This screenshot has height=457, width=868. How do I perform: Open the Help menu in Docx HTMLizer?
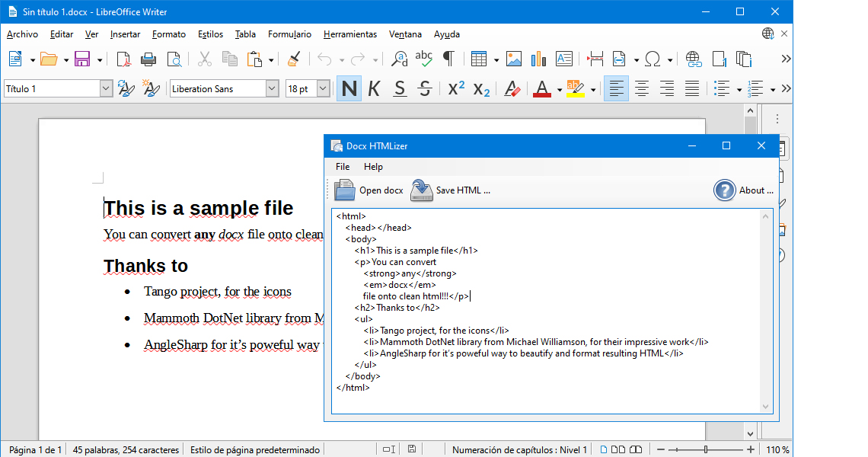(373, 167)
